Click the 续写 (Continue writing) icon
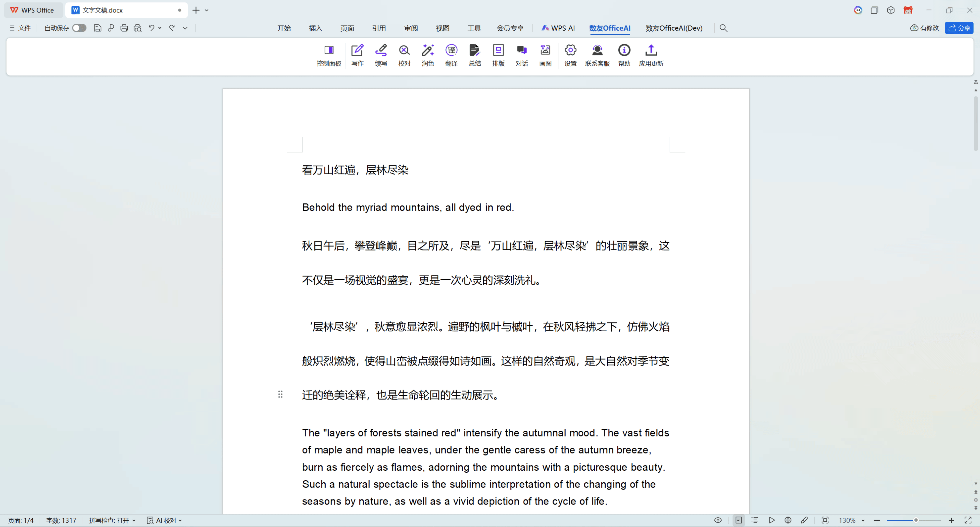The width and height of the screenshot is (980, 527). [381, 55]
